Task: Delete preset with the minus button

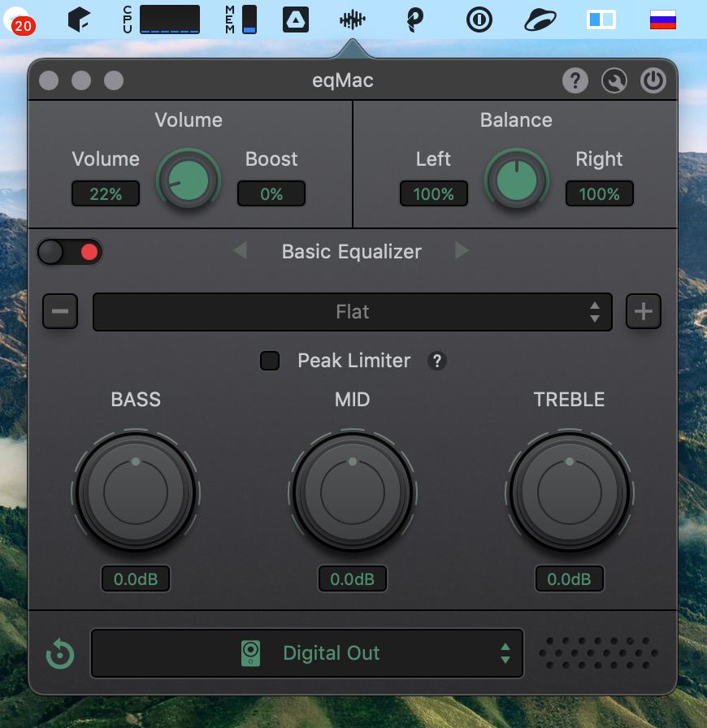Action: click(x=60, y=311)
